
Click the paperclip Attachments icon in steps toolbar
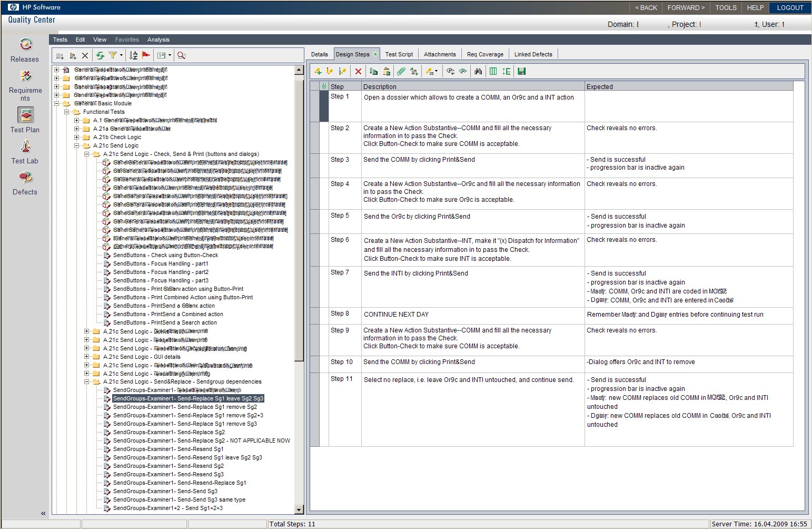[x=401, y=71]
